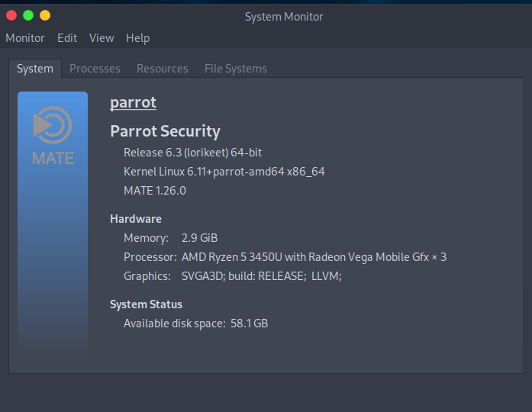The image size is (532, 412).
Task: Open the Monitor menu
Action: pyautogui.click(x=25, y=38)
